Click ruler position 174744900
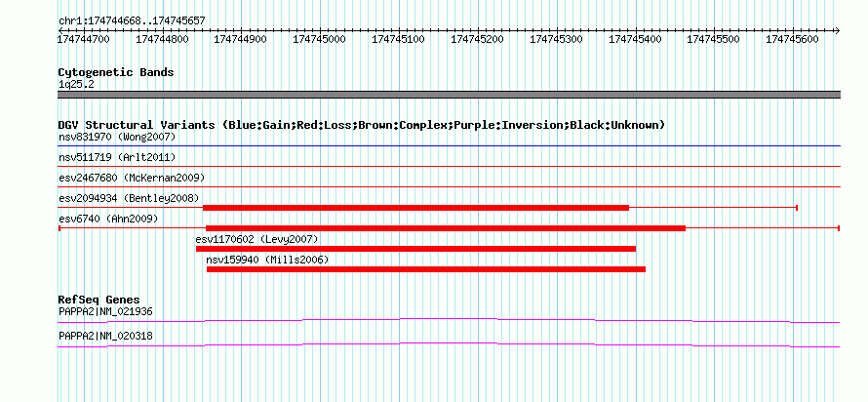Viewport: 868px width, 402px height. coord(241,39)
